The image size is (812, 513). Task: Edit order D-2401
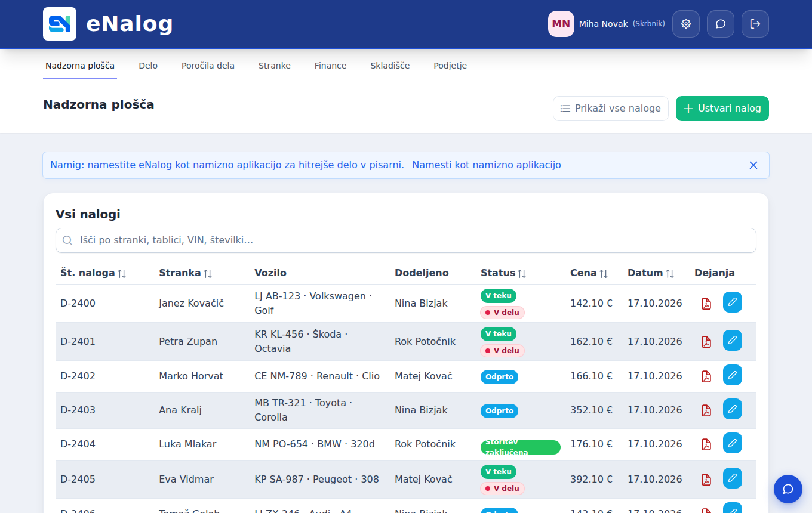coord(733,341)
